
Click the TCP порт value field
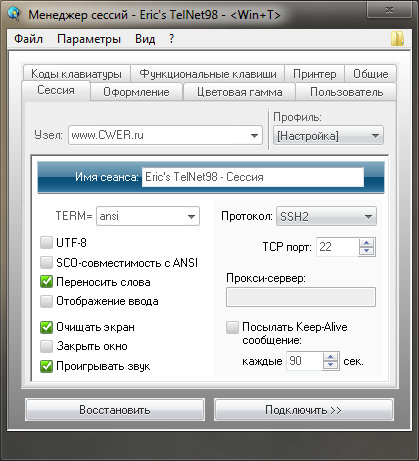pos(337,247)
